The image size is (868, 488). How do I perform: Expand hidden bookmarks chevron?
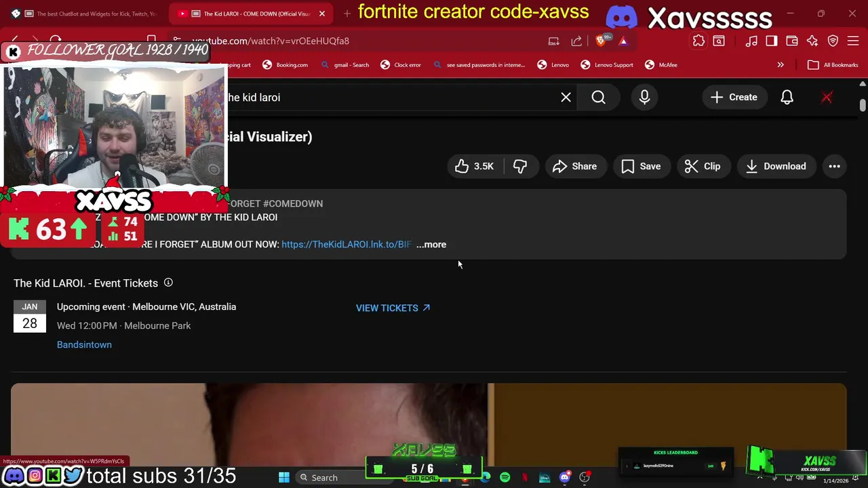click(781, 65)
